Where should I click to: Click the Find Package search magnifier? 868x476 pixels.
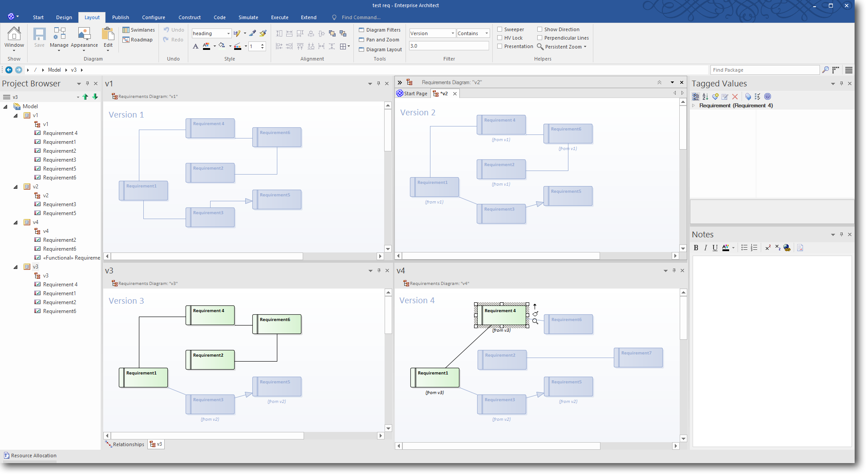tap(825, 70)
